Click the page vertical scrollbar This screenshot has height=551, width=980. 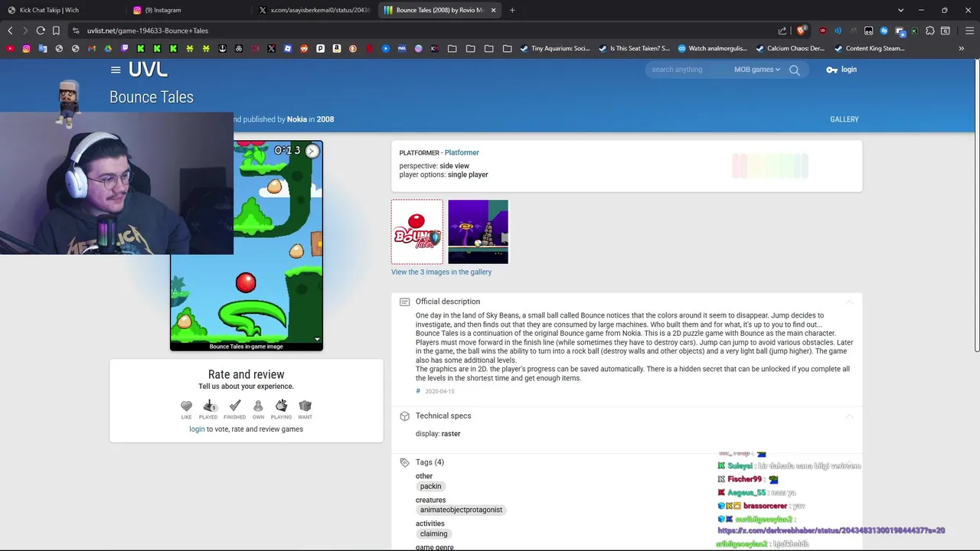click(976, 207)
